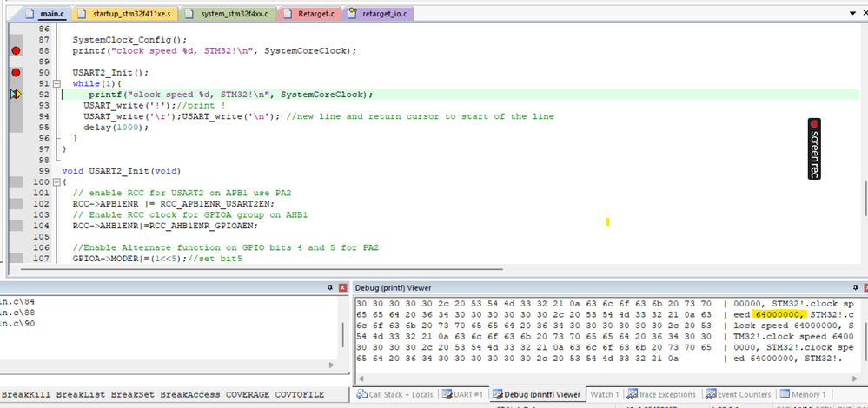Open Event Counters tab
Screen dimensions: 868x408
click(739, 394)
